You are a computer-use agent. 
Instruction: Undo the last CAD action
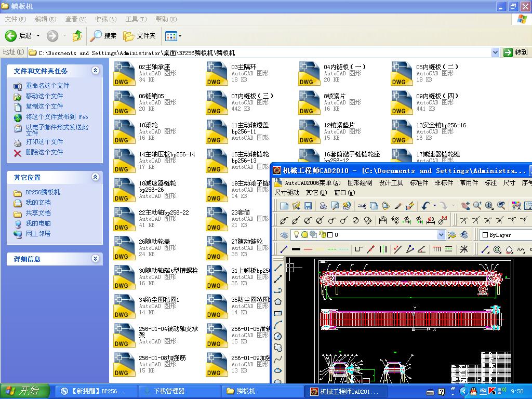425,205
